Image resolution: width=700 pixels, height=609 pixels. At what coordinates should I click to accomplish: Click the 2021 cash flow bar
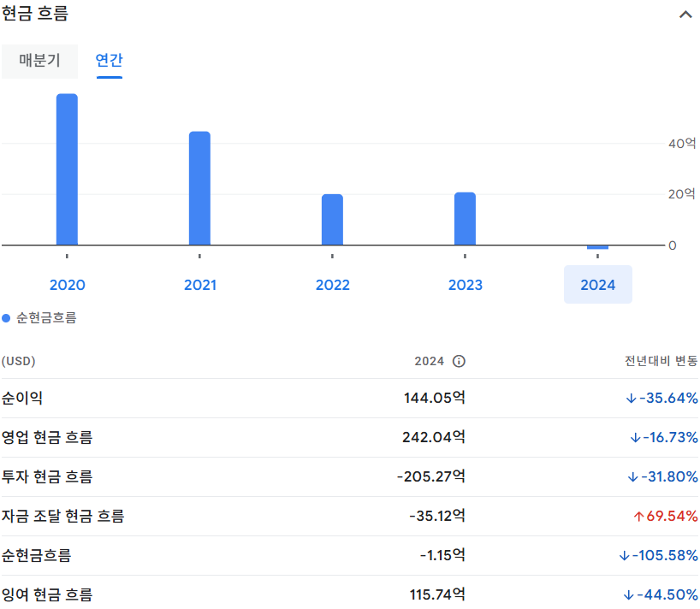(x=199, y=188)
